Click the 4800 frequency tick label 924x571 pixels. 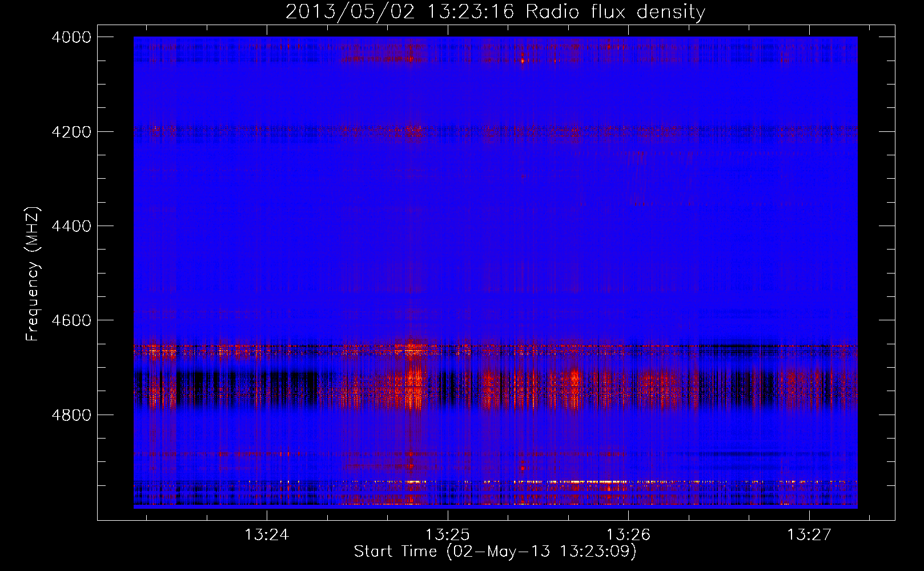point(71,415)
